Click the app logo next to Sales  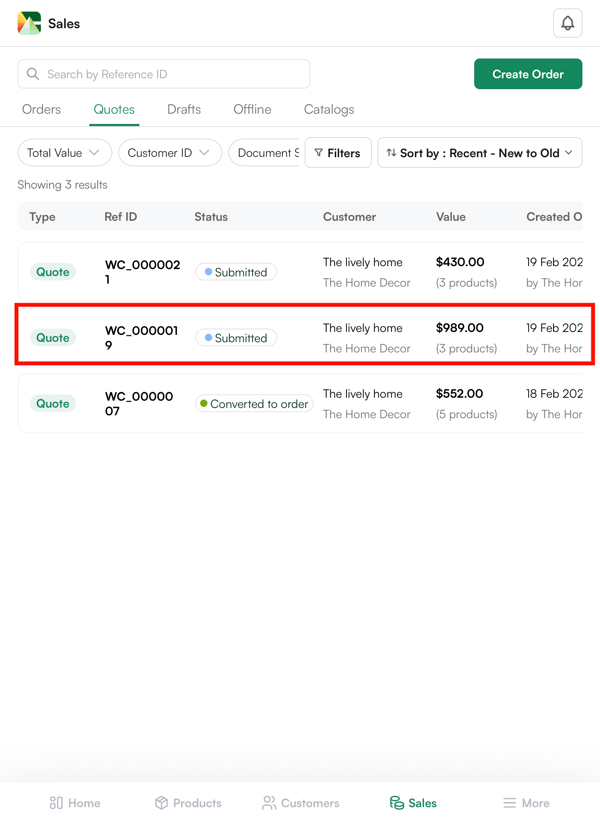[x=29, y=23]
